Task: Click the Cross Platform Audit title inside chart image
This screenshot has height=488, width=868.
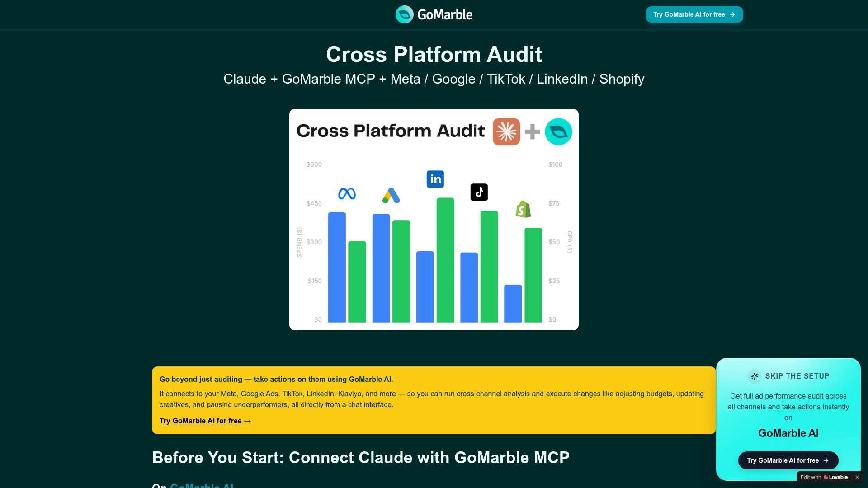Action: pos(390,131)
